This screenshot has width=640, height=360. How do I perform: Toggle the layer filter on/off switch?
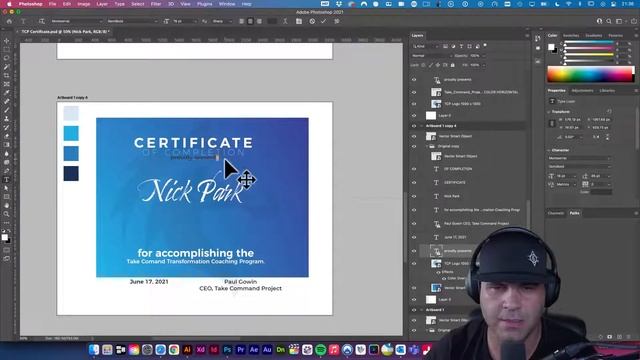[x=485, y=45]
